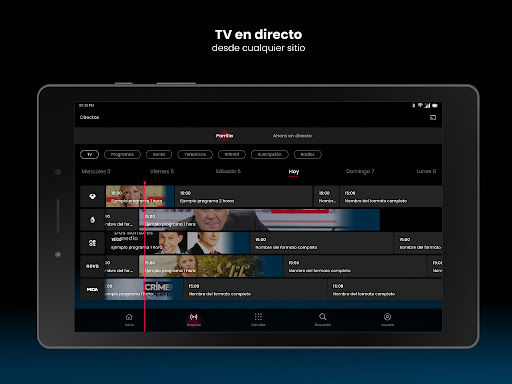Switch to the Parrilla tab
512x384 pixels.
[224, 136]
